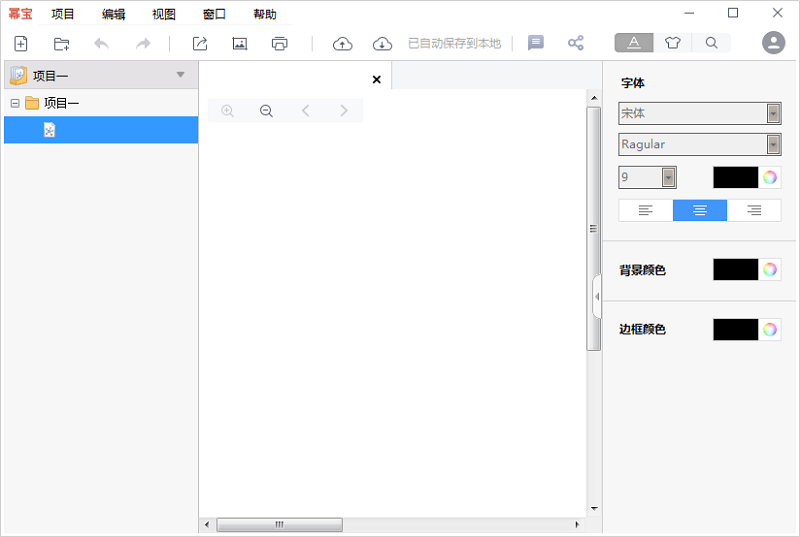800x537 pixels.
Task: Select the file under 项目一 folder
Action: pos(101,130)
